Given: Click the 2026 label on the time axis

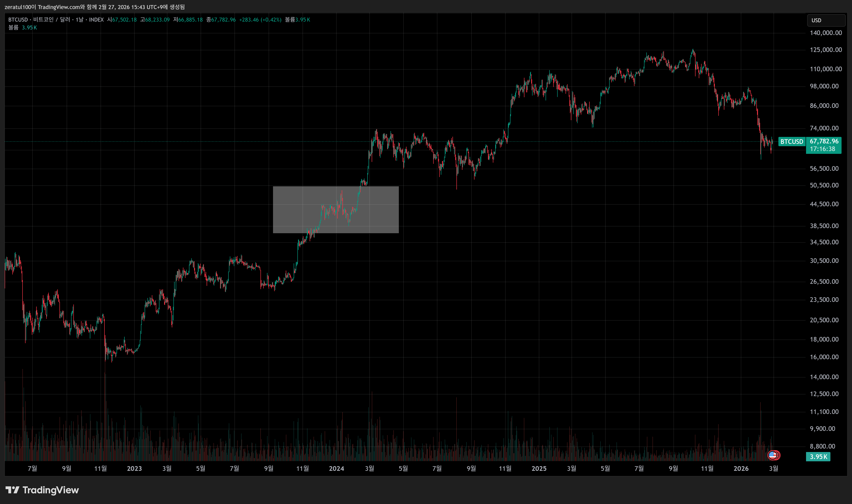Looking at the screenshot, I should (x=741, y=469).
